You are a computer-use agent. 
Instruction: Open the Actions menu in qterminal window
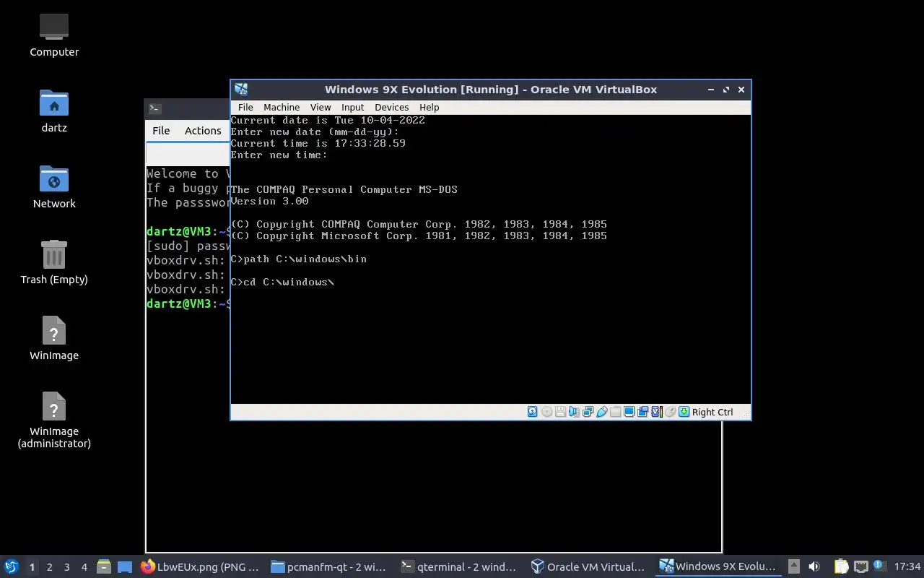pyautogui.click(x=203, y=130)
